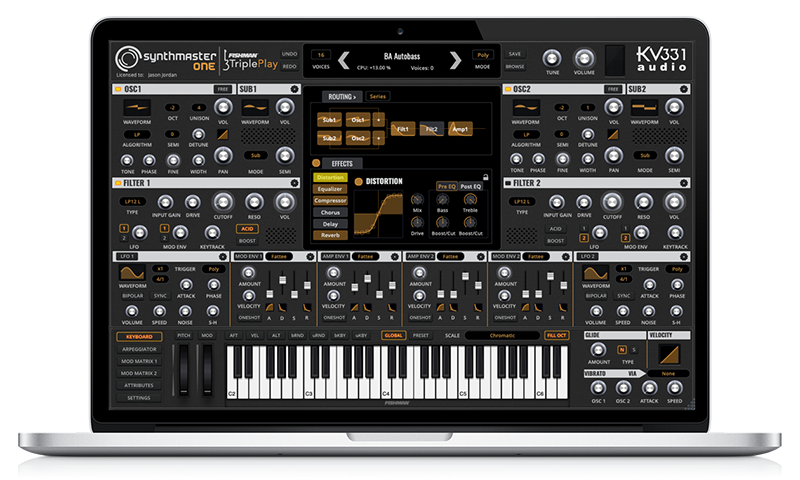Click the Filt1 routing block
The width and height of the screenshot is (800, 480).
(x=403, y=129)
